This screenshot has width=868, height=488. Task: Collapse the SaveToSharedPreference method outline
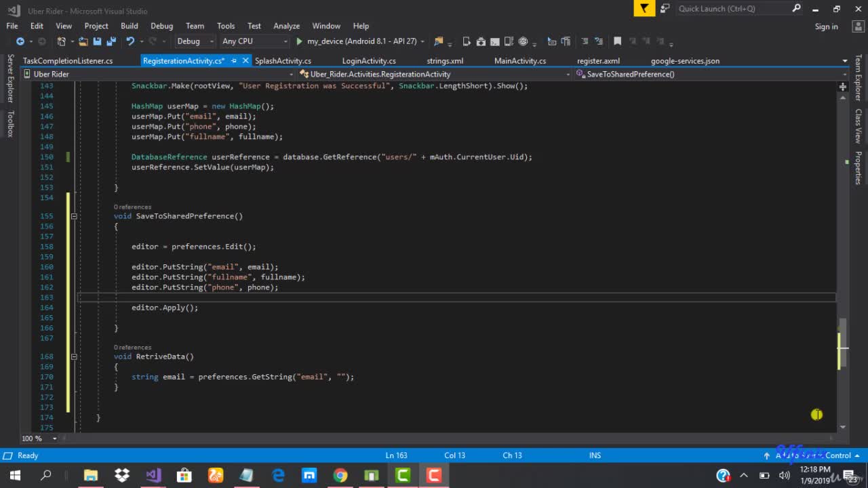[x=74, y=216]
